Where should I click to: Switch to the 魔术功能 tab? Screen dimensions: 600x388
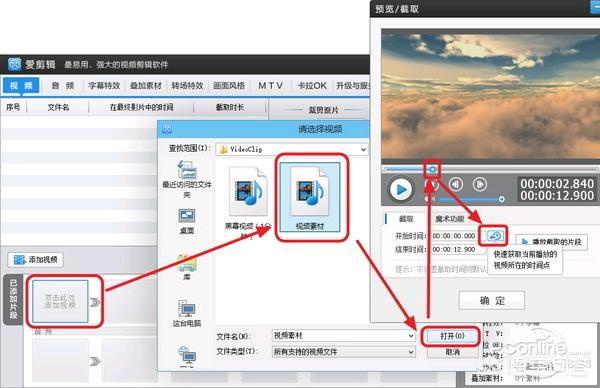pos(449,219)
